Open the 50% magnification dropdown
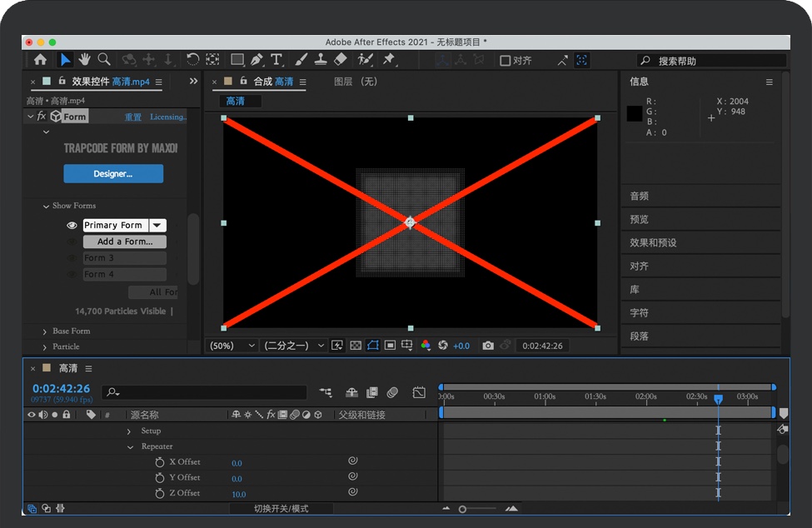Viewport: 812px width, 528px height. (x=232, y=346)
